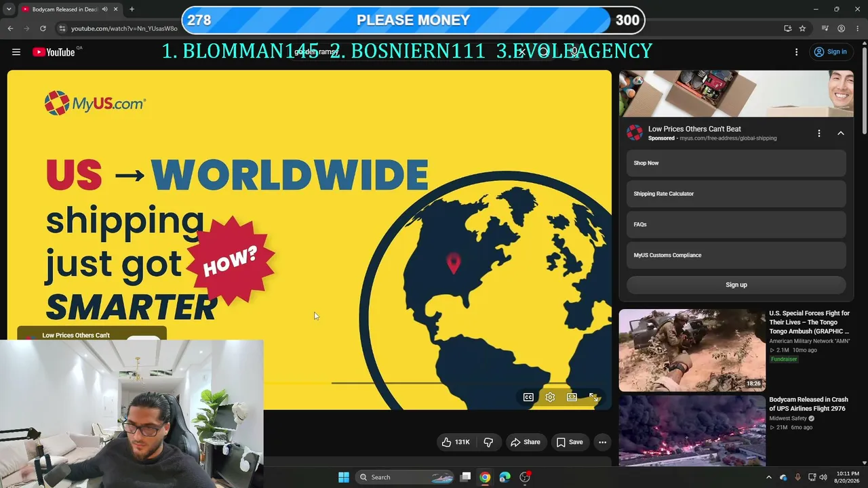This screenshot has height=488, width=868.
Task: Close the Bodycam Released tab
Action: coord(116,9)
